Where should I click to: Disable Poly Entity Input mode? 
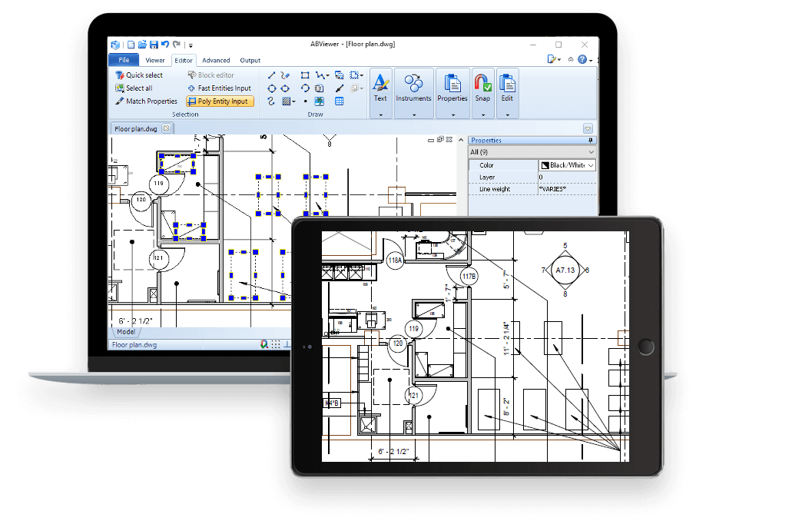(219, 101)
